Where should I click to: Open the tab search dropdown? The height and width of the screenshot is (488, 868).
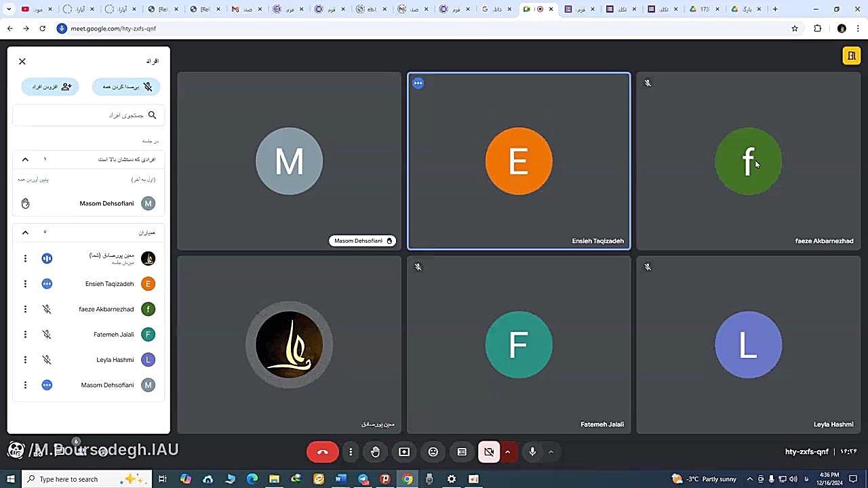click(x=9, y=9)
